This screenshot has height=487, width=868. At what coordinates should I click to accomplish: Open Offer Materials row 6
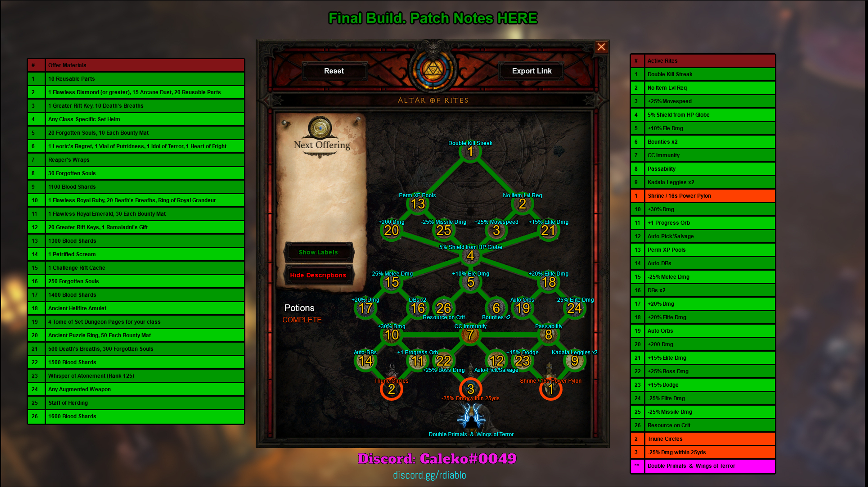point(137,146)
